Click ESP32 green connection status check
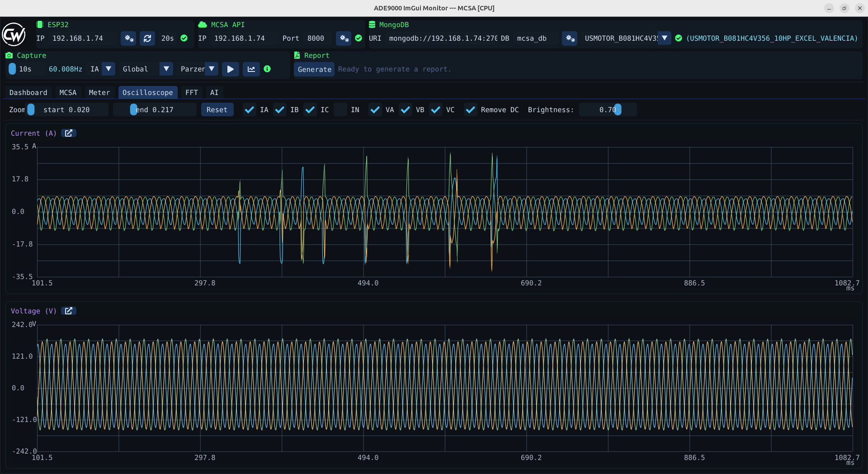The height and width of the screenshot is (474, 868). (x=184, y=38)
